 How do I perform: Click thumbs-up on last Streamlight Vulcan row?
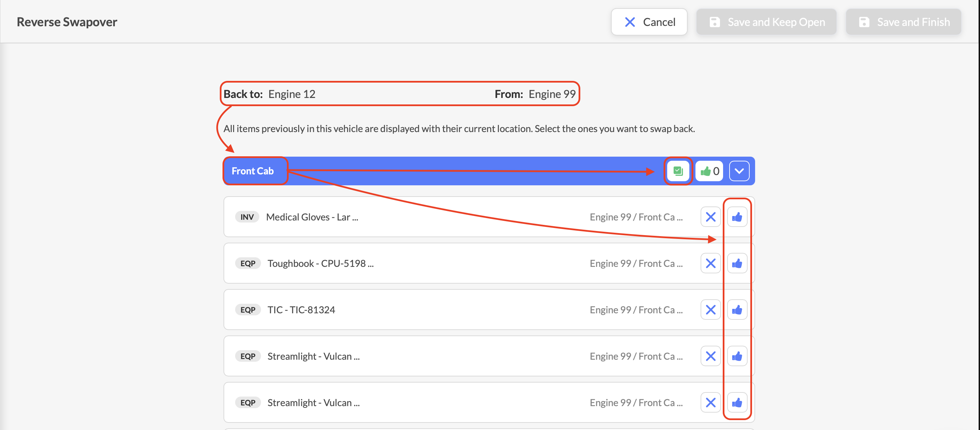click(737, 403)
